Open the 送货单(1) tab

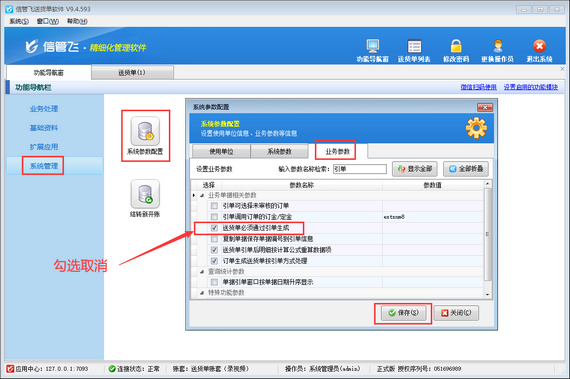(x=132, y=73)
